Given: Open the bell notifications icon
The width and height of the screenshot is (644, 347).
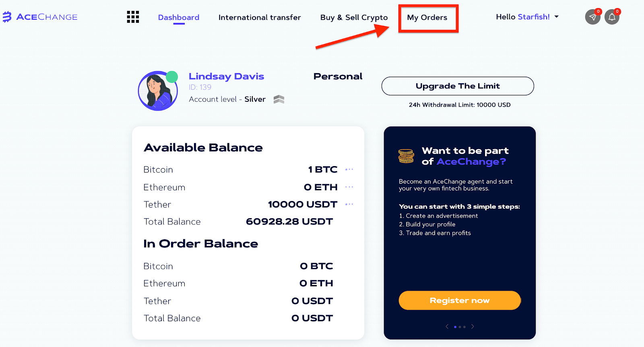Looking at the screenshot, I should click(x=612, y=17).
